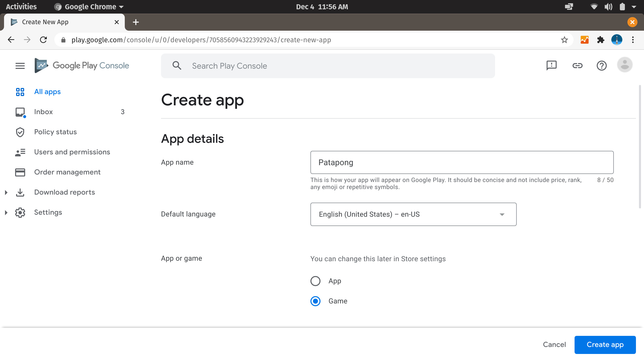Open the Chrome profile avatar

[617, 40]
